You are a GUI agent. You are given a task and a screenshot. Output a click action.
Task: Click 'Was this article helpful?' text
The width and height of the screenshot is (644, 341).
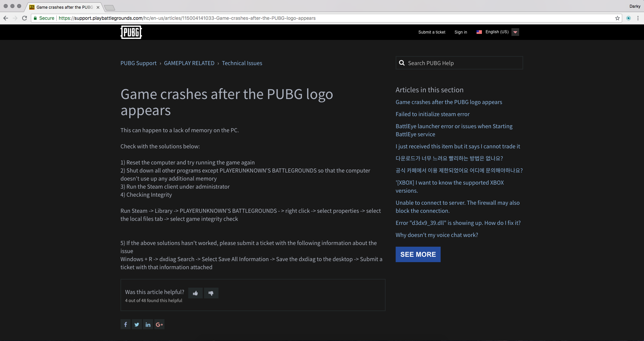155,292
